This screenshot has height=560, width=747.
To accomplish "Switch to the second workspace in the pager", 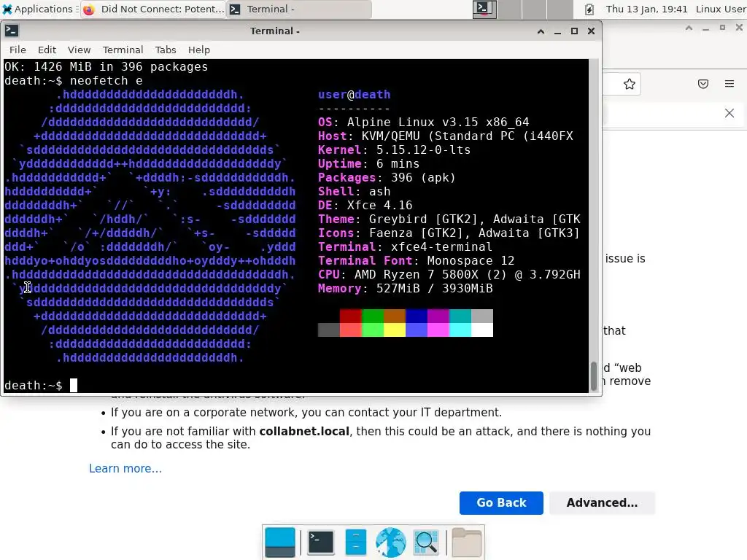I will 510,9.
